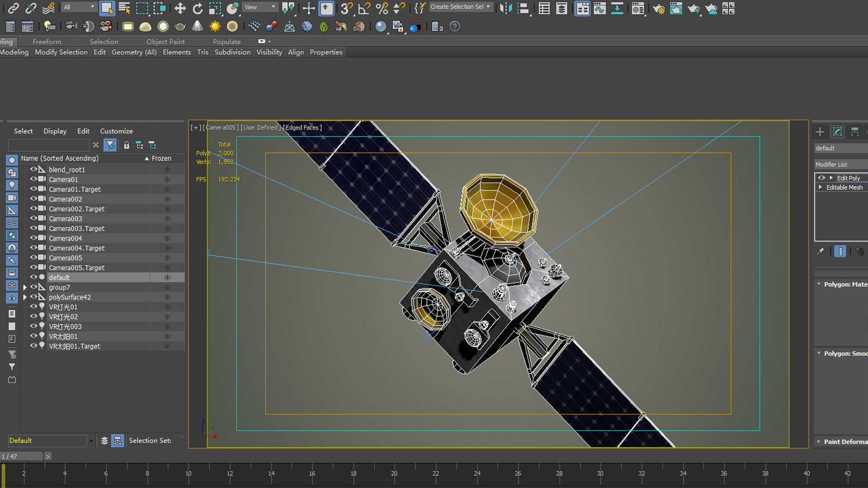Collapse Polygon: Material IDs rollout

pos(819,284)
